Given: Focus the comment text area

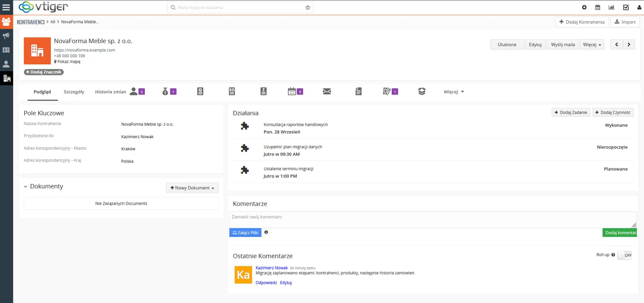Looking at the screenshot, I should pyautogui.click(x=433, y=220).
